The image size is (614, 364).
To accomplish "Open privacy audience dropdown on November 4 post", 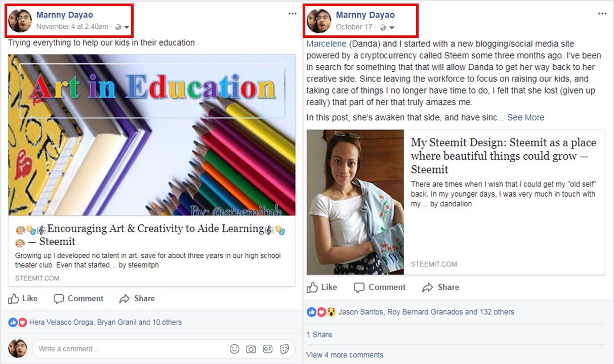I will coord(126,27).
